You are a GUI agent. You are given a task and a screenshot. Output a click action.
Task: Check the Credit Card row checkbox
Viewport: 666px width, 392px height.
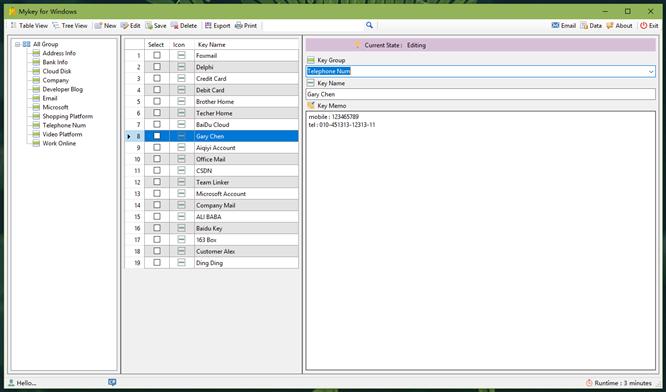pos(157,78)
